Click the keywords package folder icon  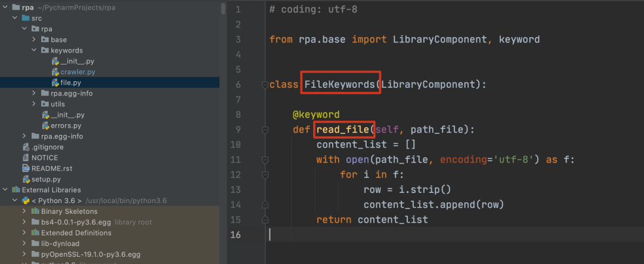tap(45, 50)
